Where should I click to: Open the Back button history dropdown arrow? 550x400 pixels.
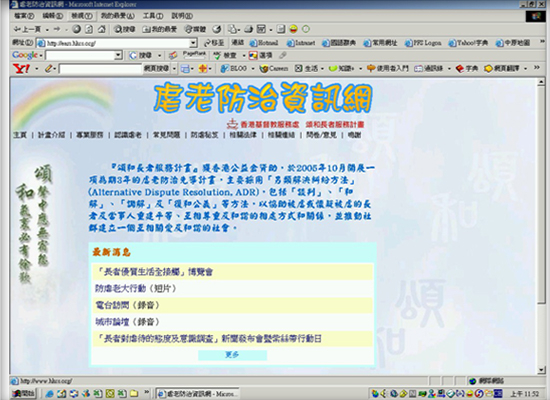click(x=47, y=29)
